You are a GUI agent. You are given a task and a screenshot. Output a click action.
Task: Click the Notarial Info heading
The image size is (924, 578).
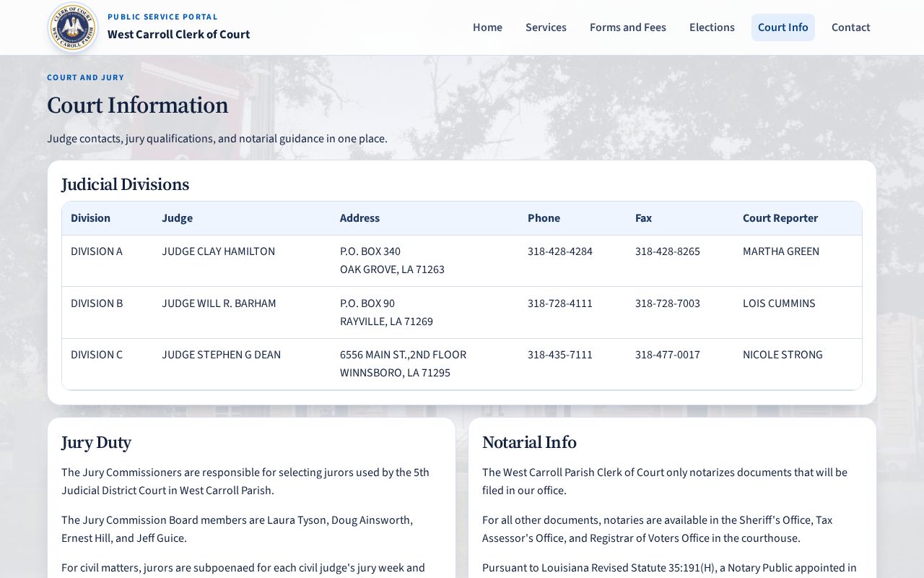click(x=529, y=443)
